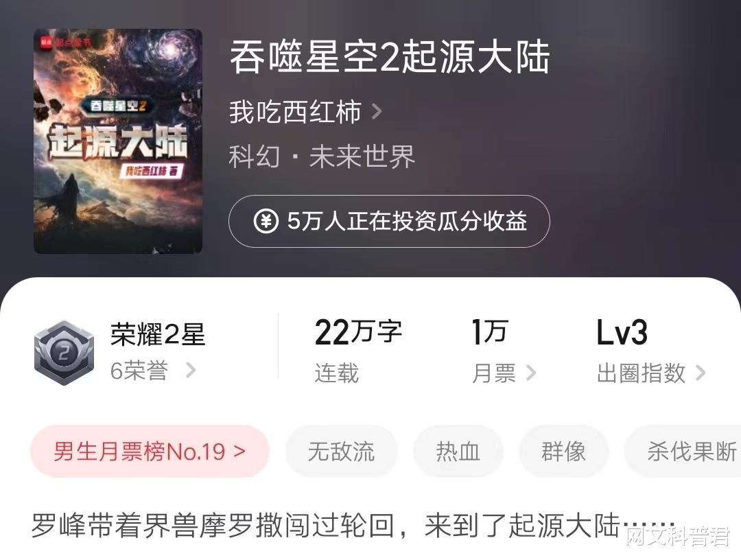
Task: Expand the 6荣誉 chevron arrow
Action: [191, 370]
